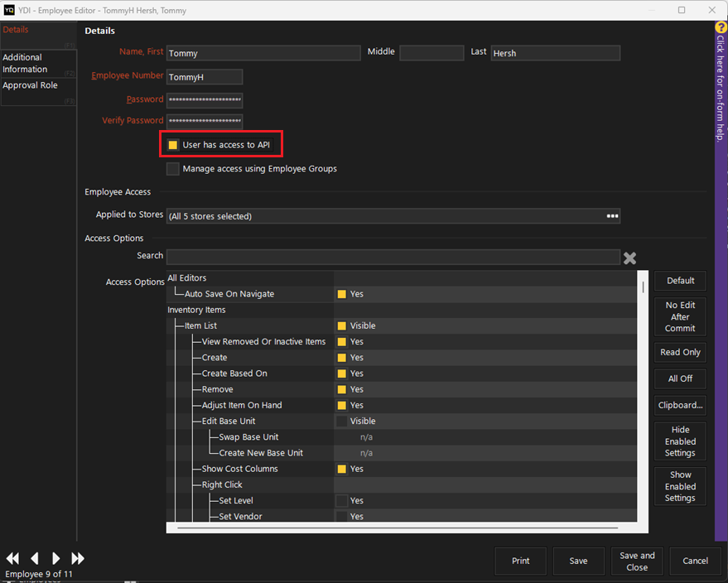Viewport: 728px width, 583px height.
Task: Open store selector with the ellipsis icon
Action: pos(612,216)
